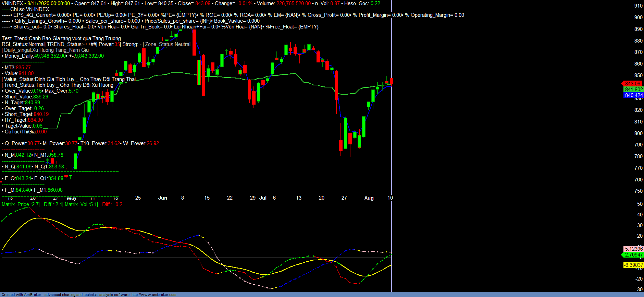Click the green 841.802 value label
Image resolution: width=644 pixels, height=297 pixels.
[x=633, y=90]
